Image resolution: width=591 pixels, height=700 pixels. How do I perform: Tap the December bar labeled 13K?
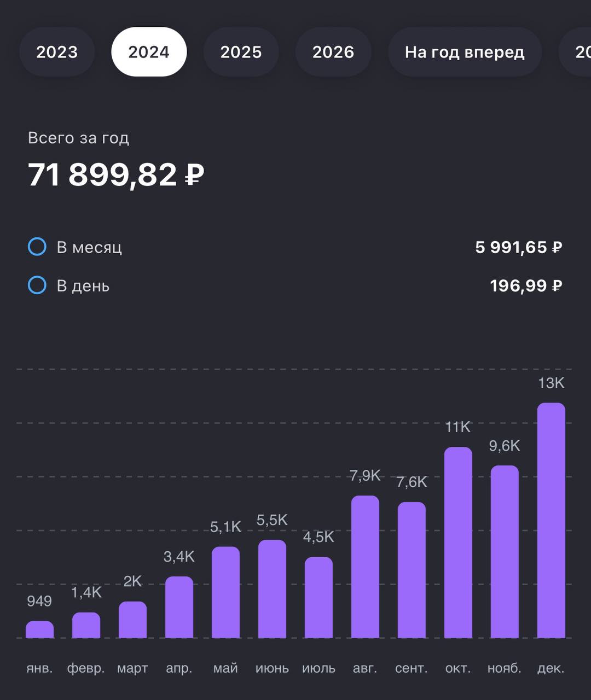click(552, 520)
